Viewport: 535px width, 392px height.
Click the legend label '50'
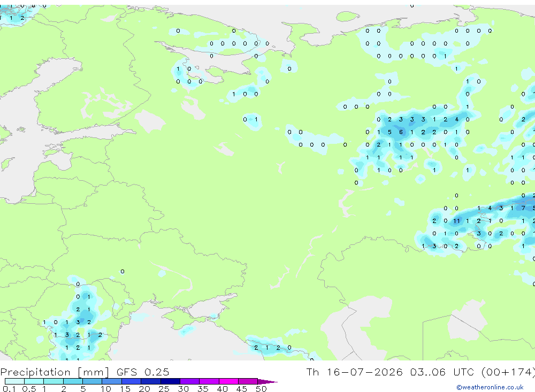pos(261,389)
